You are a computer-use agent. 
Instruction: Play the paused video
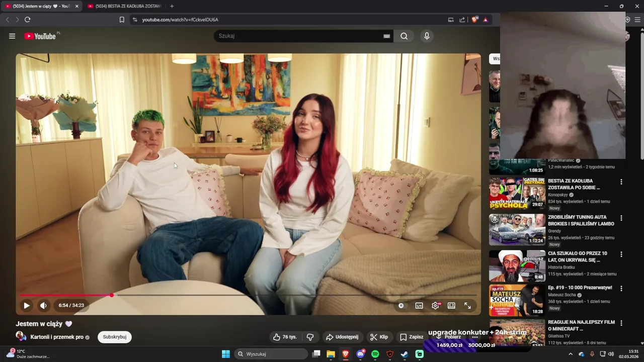pos(27,305)
